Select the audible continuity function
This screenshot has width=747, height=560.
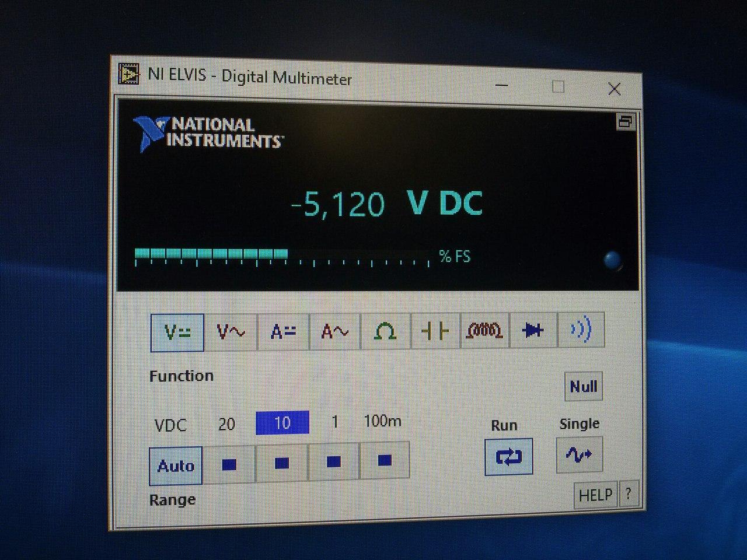[x=581, y=330]
